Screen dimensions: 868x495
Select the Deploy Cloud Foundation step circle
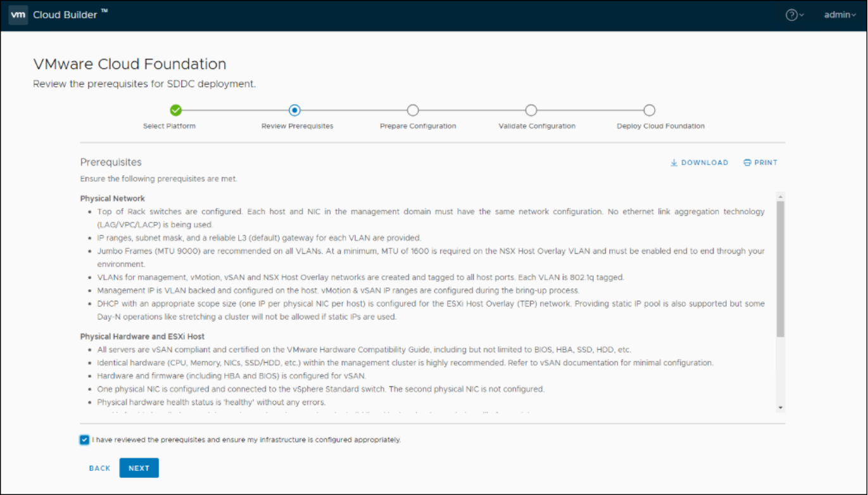coord(650,110)
